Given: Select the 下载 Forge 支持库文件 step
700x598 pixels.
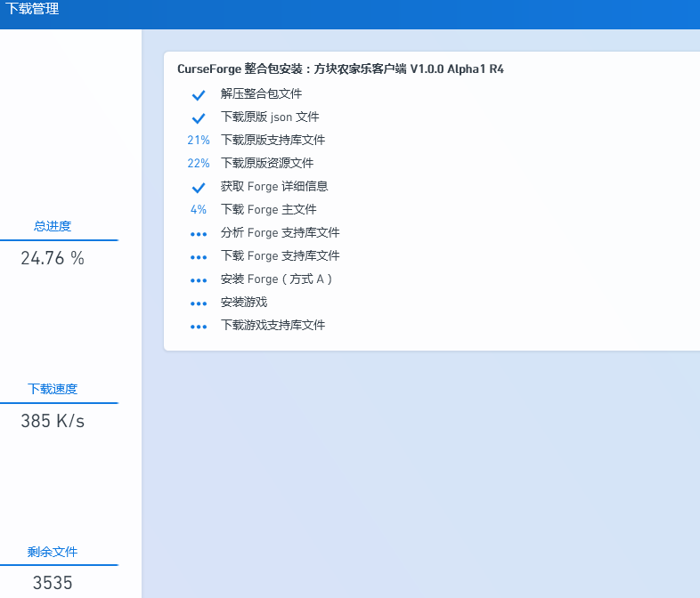Looking at the screenshot, I should [x=280, y=256].
